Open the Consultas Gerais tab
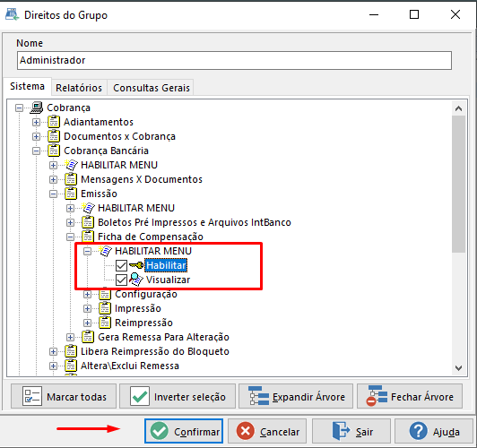The height and width of the screenshot is (448, 477). [152, 88]
